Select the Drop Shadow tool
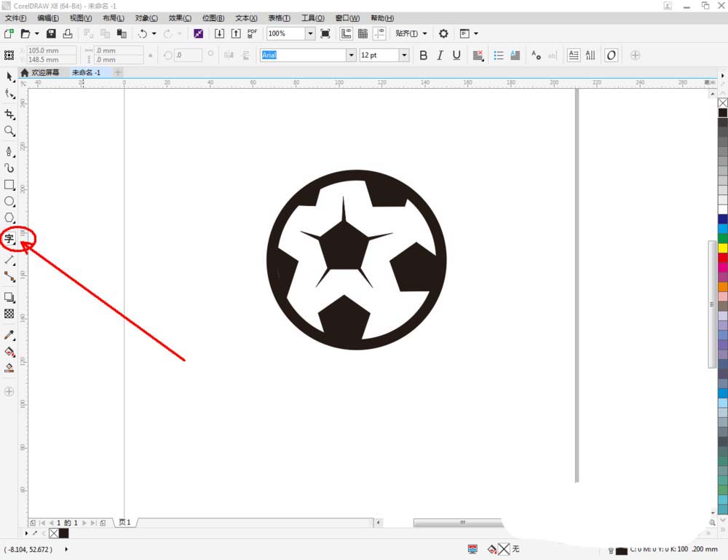728x560 pixels. pos(9,297)
